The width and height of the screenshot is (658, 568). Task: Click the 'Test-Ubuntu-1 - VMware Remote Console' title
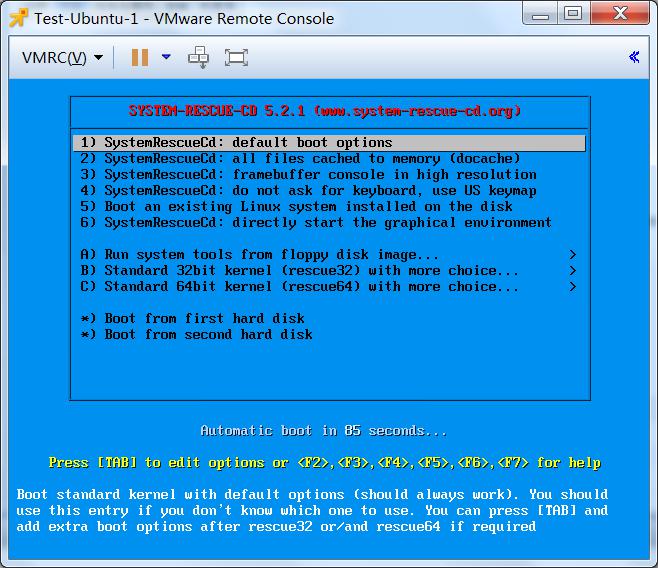(184, 19)
